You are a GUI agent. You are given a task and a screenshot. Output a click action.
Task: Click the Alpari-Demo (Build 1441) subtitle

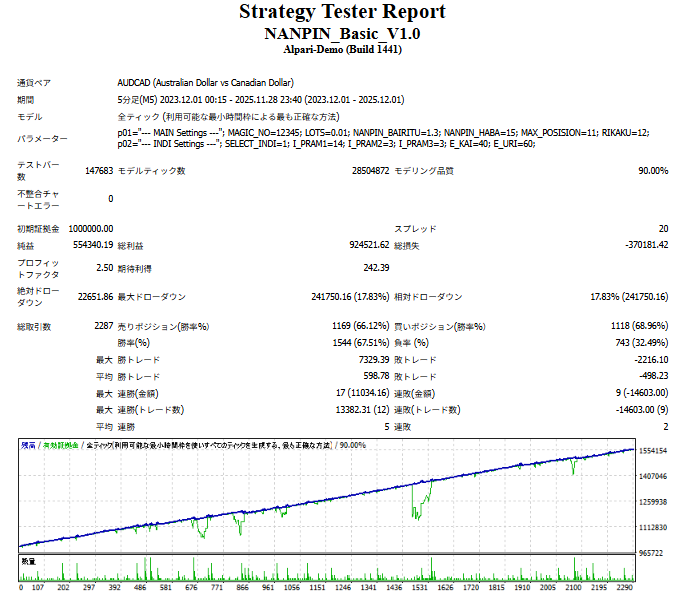[342, 50]
